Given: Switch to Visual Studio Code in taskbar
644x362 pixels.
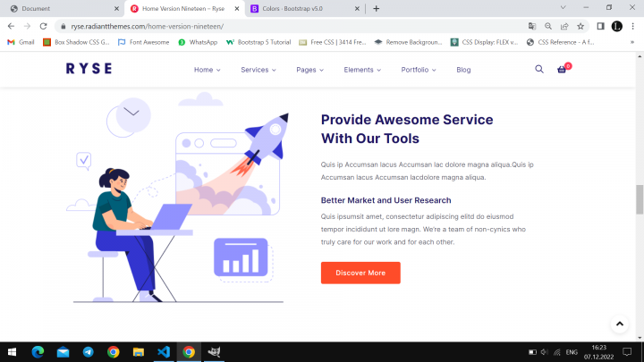Looking at the screenshot, I should click(x=164, y=352).
